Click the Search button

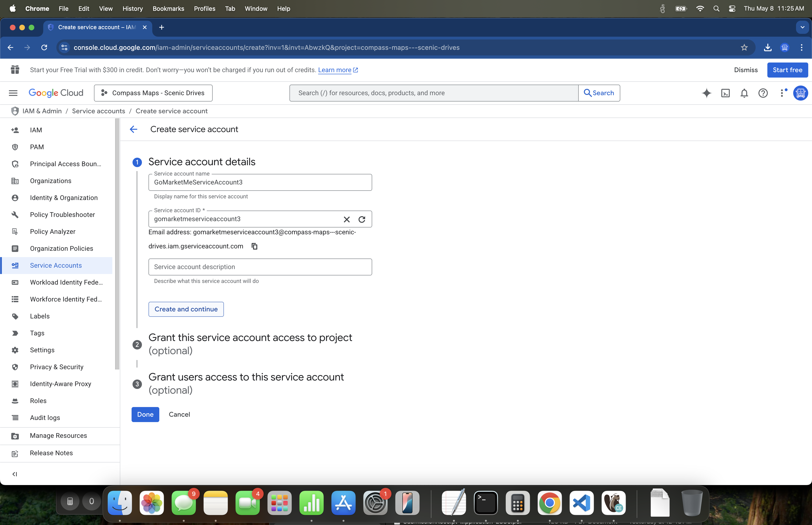pos(599,93)
